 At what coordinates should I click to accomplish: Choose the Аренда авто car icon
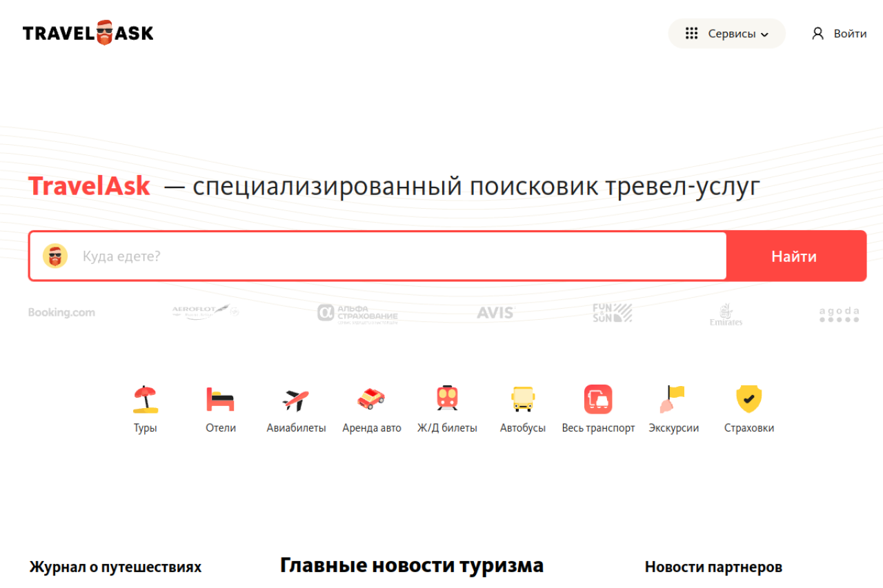371,400
